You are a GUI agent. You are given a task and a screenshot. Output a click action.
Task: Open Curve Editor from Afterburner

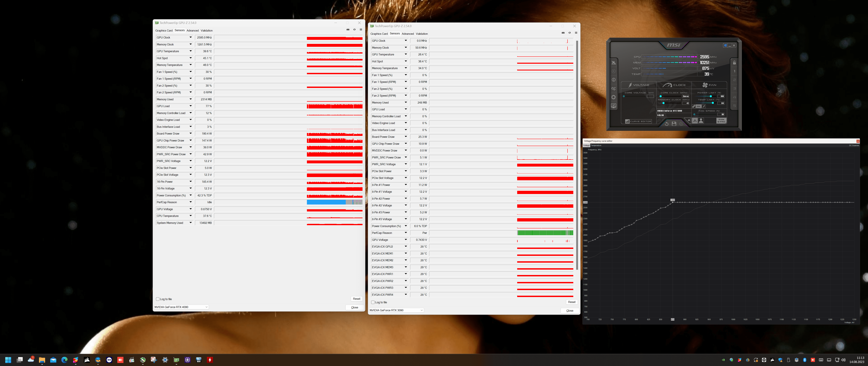tap(639, 121)
